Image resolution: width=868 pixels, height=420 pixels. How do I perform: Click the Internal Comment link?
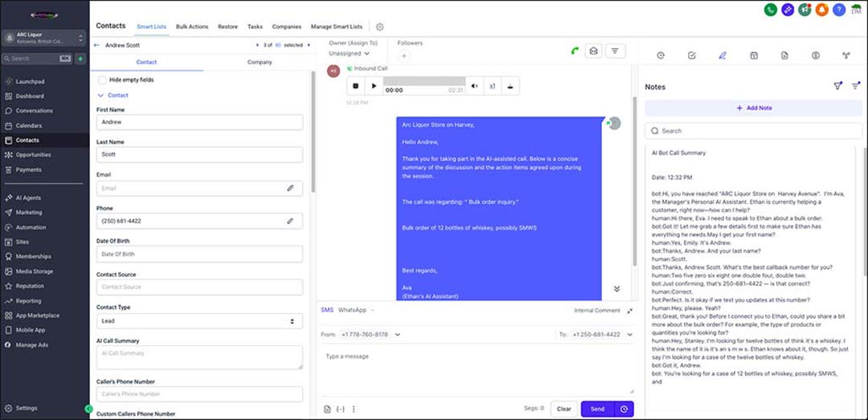pyautogui.click(x=596, y=311)
